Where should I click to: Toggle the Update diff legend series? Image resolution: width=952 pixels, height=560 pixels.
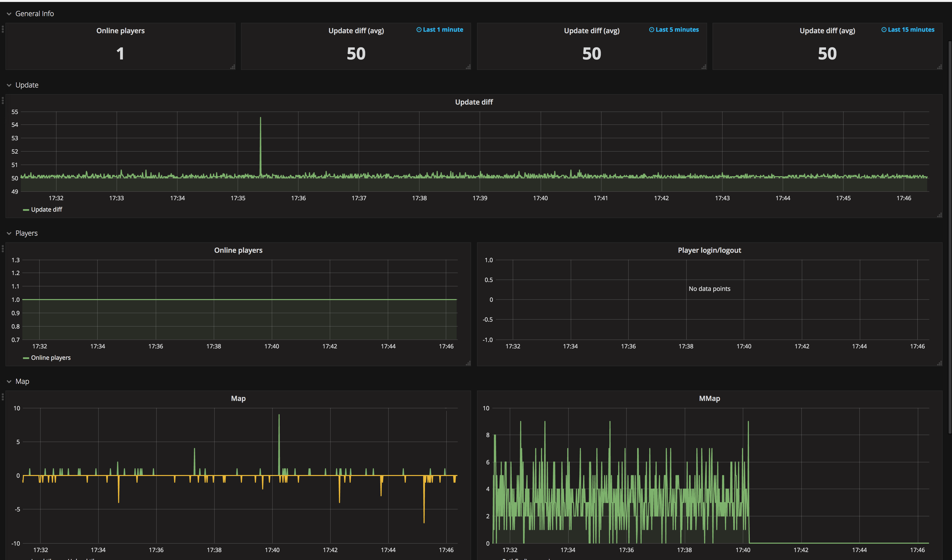(x=46, y=210)
